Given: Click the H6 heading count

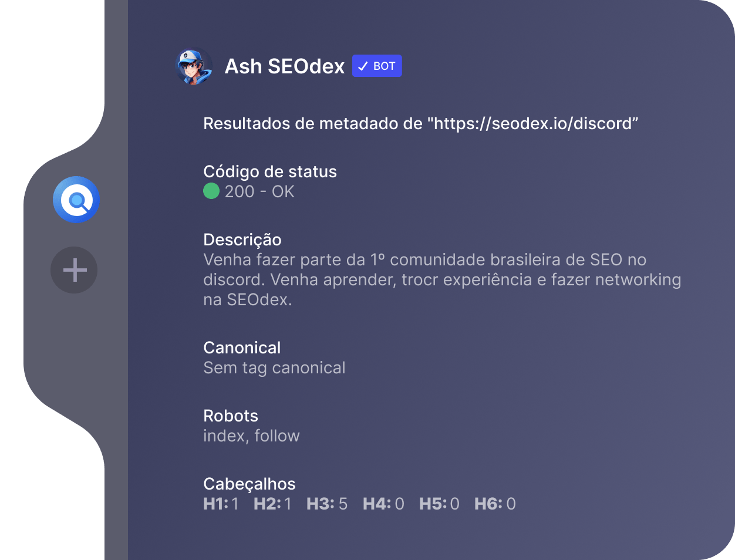Looking at the screenshot, I should 495,504.
